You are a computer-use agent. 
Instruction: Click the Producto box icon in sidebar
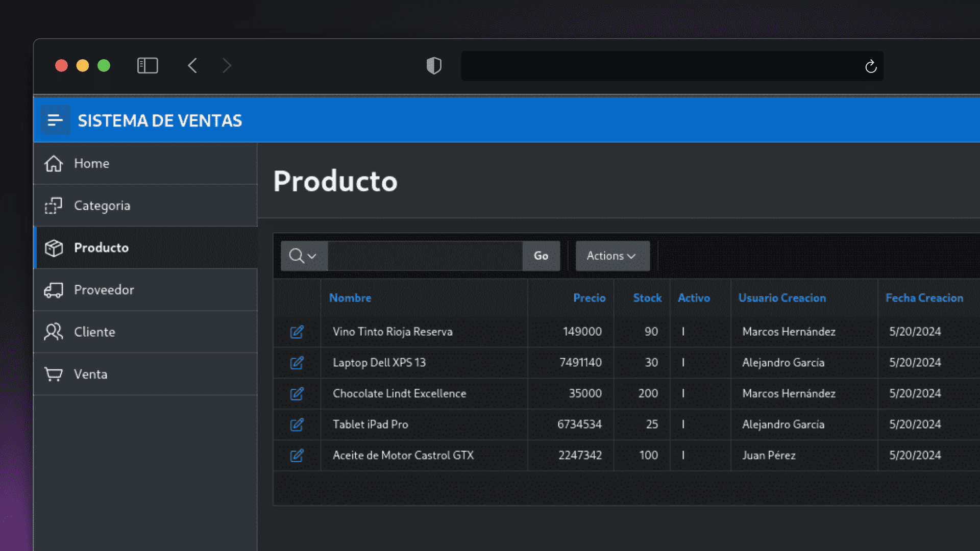click(x=54, y=248)
